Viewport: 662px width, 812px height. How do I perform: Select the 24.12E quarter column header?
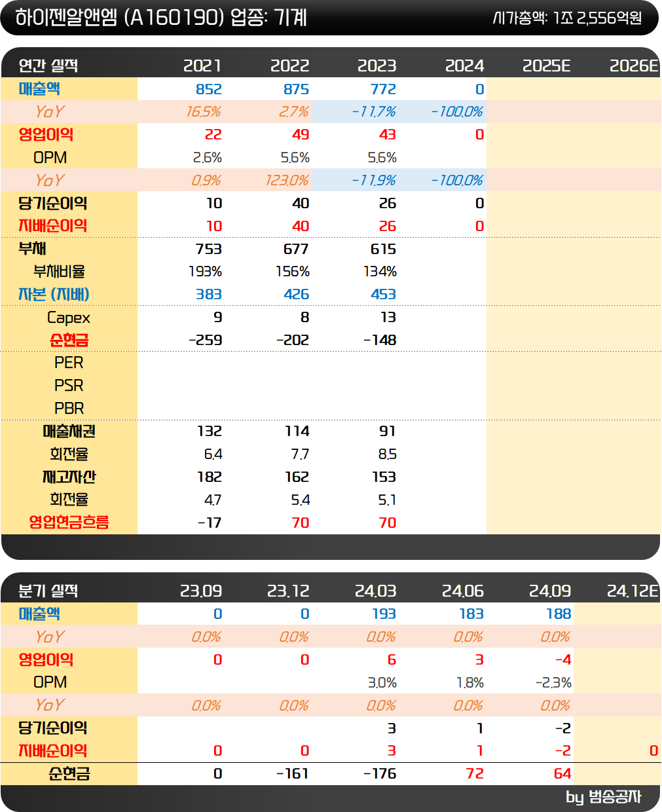[633, 591]
